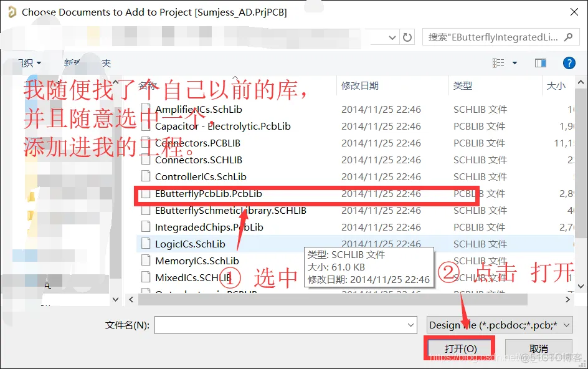This screenshot has height=369, width=588.
Task: Sort files by 类型 column
Action: (463, 86)
